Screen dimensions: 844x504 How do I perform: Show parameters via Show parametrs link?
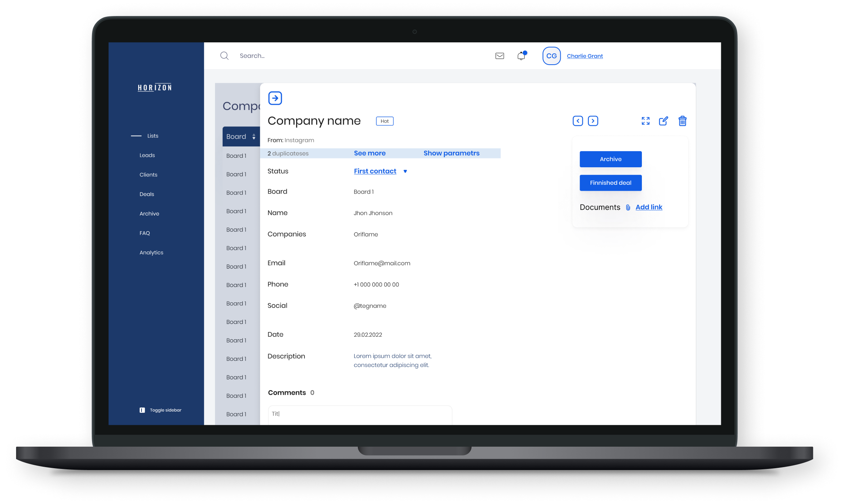[451, 153]
